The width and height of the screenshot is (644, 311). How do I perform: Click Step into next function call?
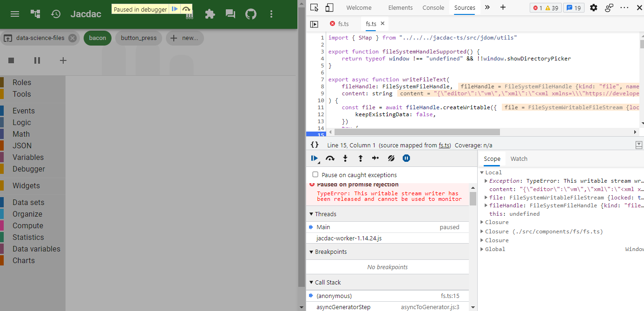(345, 158)
